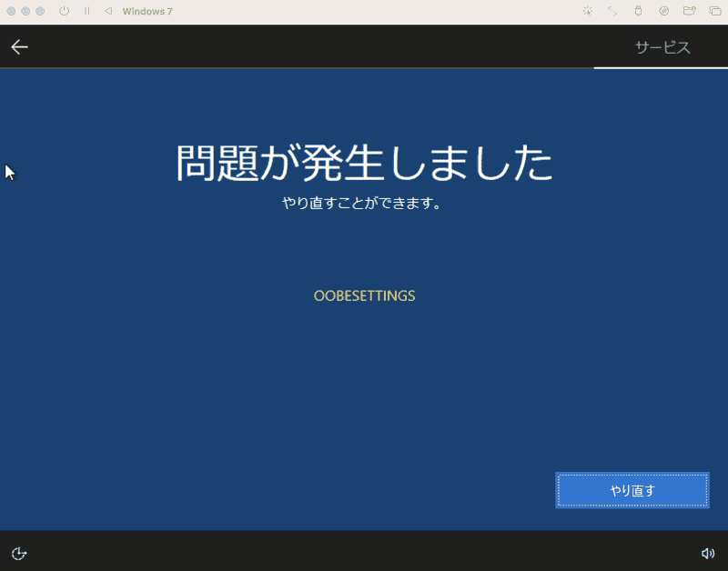The image size is (728, 571).
Task: Go back with the arrow icon
Action: click(x=19, y=47)
